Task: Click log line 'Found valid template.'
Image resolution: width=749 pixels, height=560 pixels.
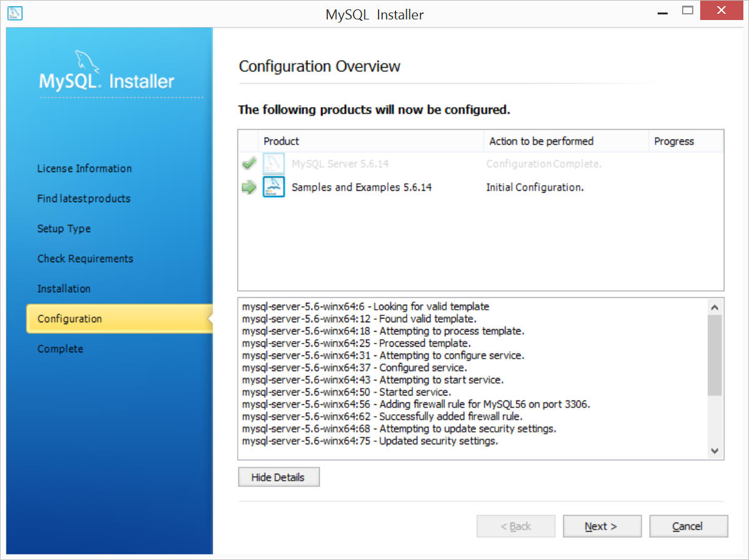Action: pyautogui.click(x=359, y=318)
